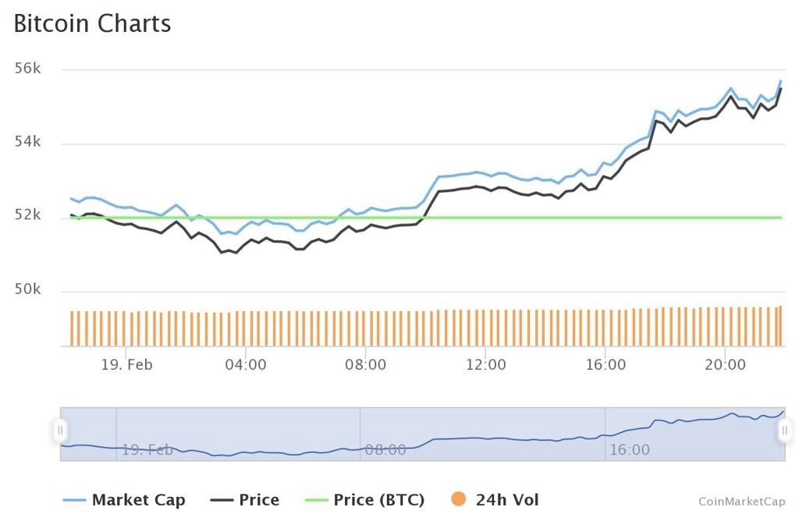Click the orange 24h Vol legend circle
799x532 pixels.
(x=459, y=499)
